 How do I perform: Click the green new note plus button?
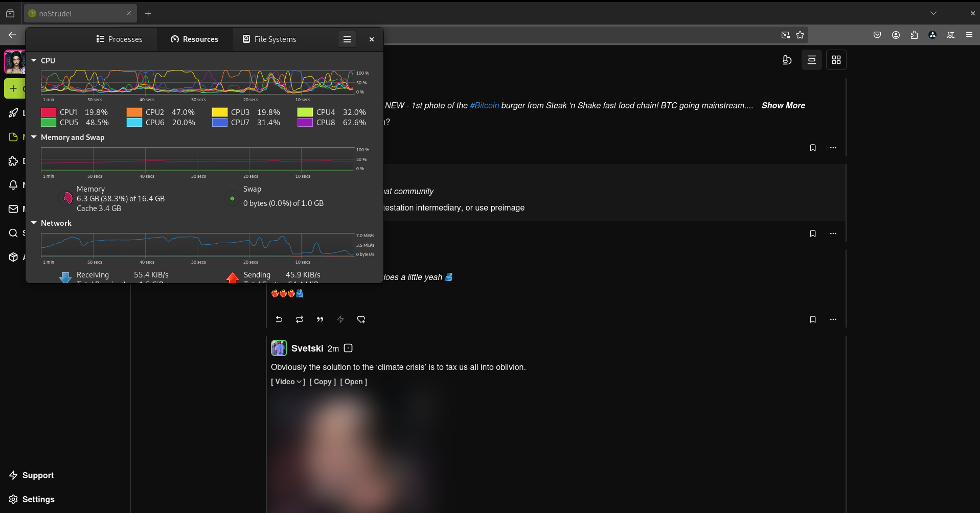tap(14, 88)
